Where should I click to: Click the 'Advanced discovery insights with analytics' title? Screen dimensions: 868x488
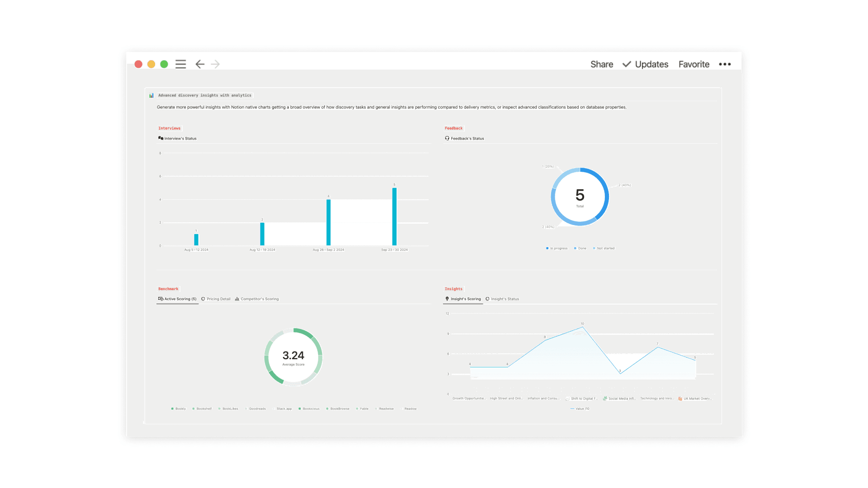click(205, 95)
